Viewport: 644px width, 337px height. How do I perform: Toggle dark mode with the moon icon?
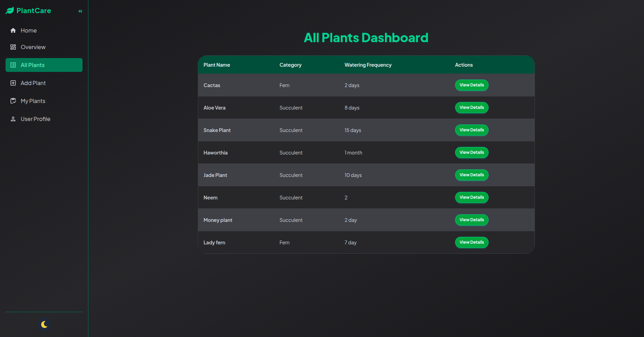coord(44,325)
